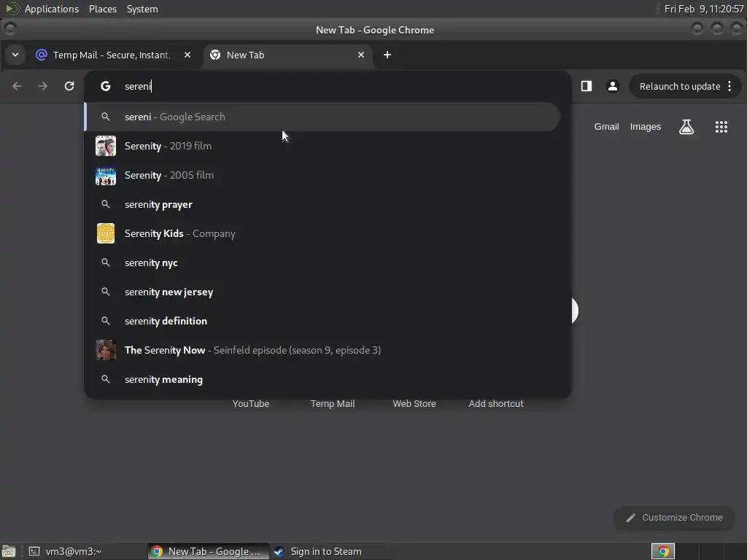Reload the current page
747x560 pixels.
69,86
